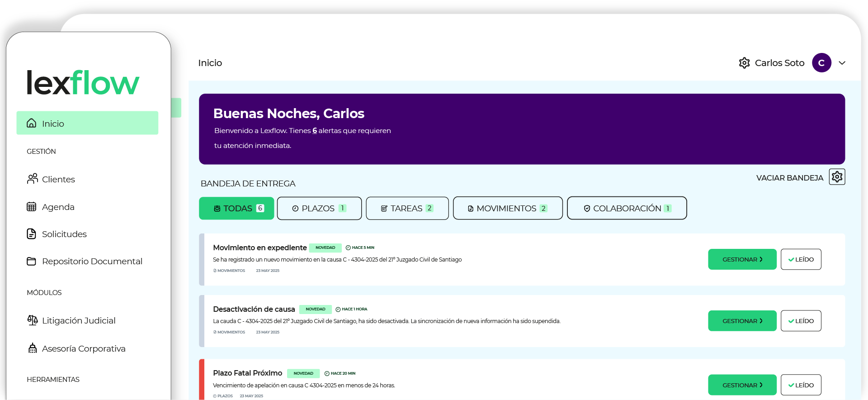Open inbox settings gear next to Vaciar Bandeja
This screenshot has height=400, width=868.
pyautogui.click(x=837, y=177)
